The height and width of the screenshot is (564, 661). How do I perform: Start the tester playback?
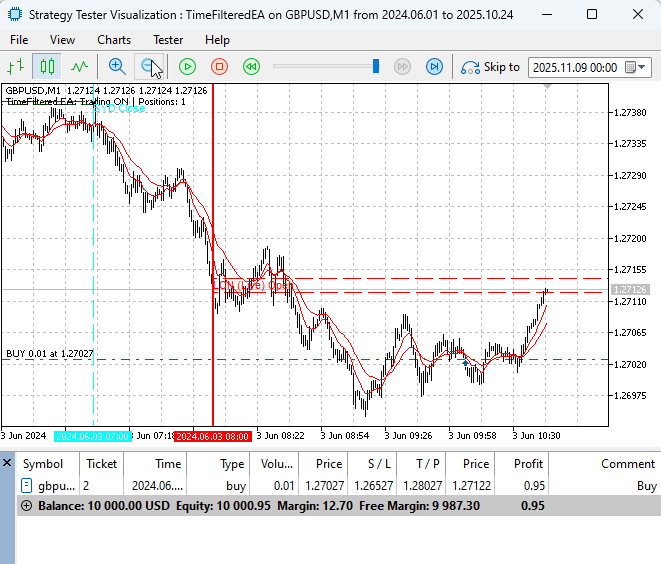tap(187, 67)
